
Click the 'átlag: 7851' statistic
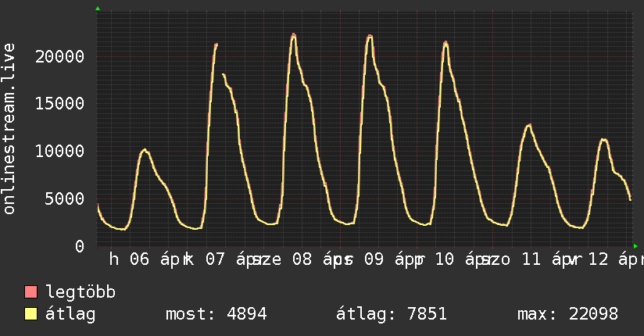[x=392, y=314]
